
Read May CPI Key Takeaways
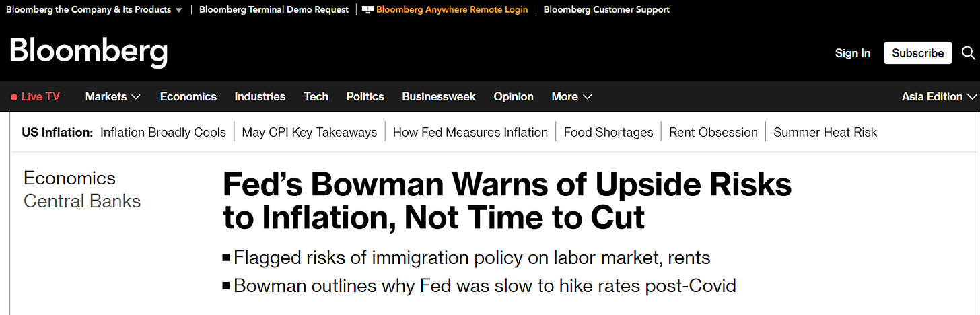[x=310, y=133]
